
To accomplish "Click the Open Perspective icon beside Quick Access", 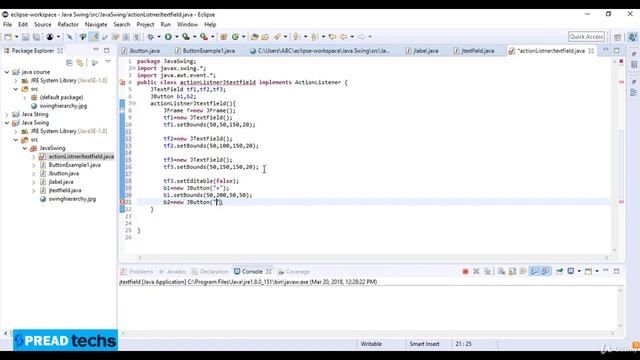I will pos(618,37).
